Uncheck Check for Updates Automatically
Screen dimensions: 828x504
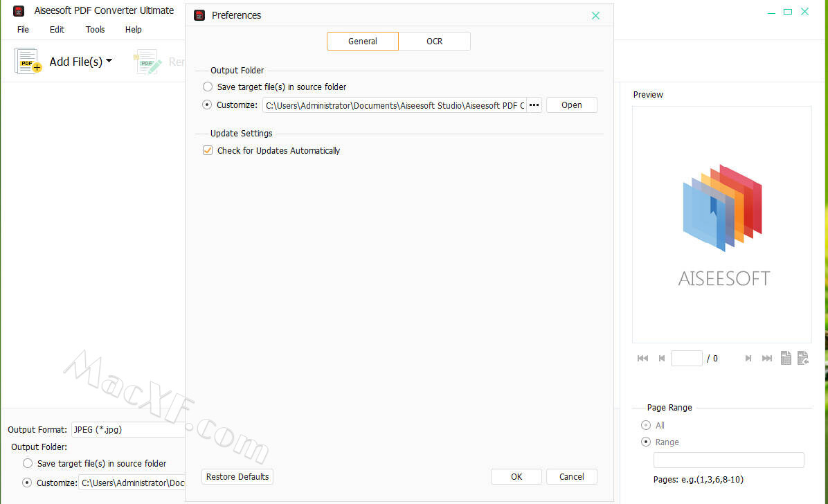coord(208,150)
